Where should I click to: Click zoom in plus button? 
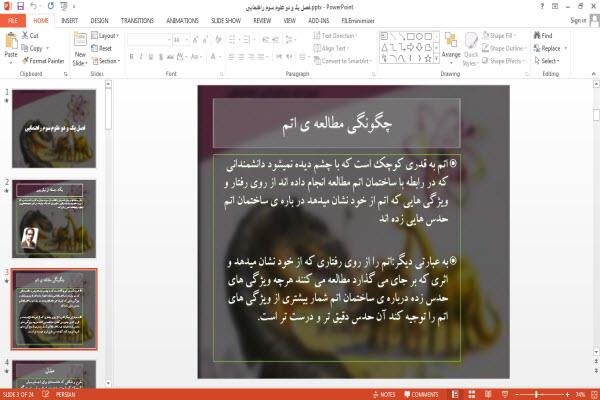tap(567, 395)
